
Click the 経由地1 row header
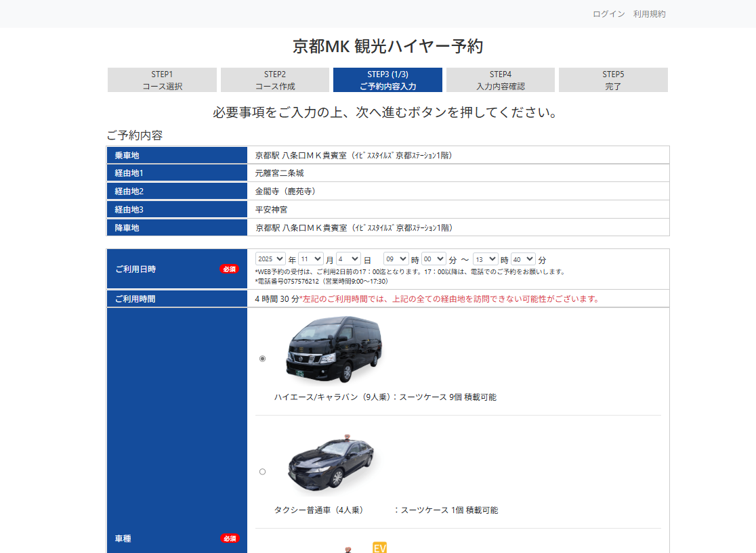click(177, 173)
